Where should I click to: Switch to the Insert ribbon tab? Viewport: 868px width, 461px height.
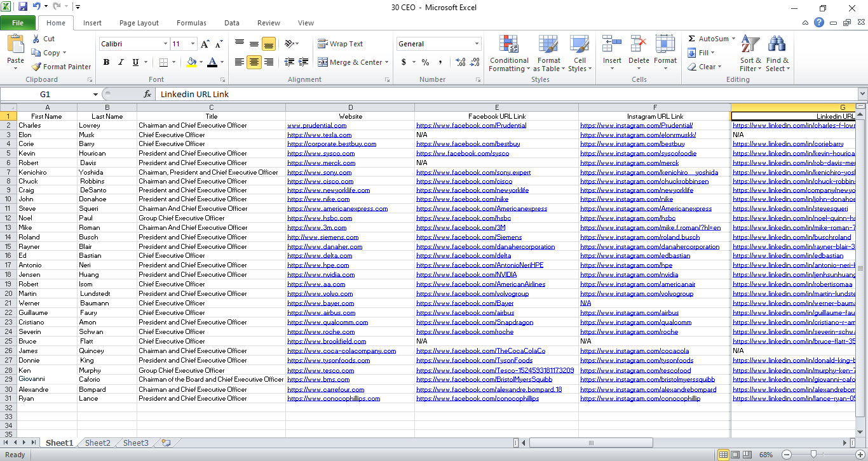pyautogui.click(x=92, y=23)
